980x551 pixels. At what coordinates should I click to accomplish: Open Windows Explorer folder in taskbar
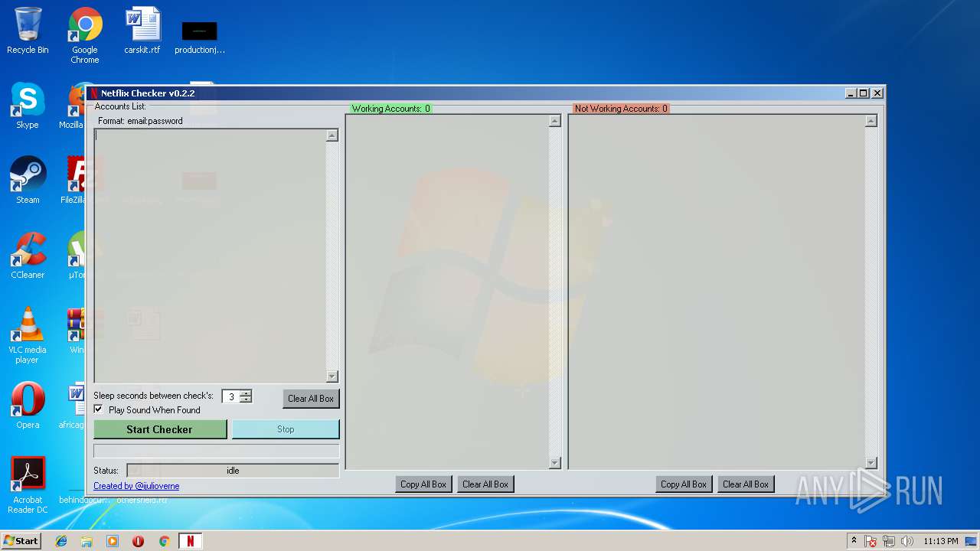tap(87, 541)
